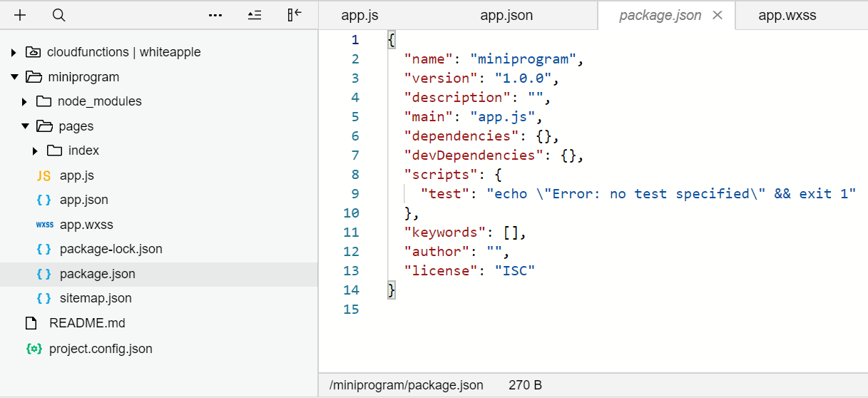
Task: Hide the file tree sidebar icon
Action: coord(294,15)
